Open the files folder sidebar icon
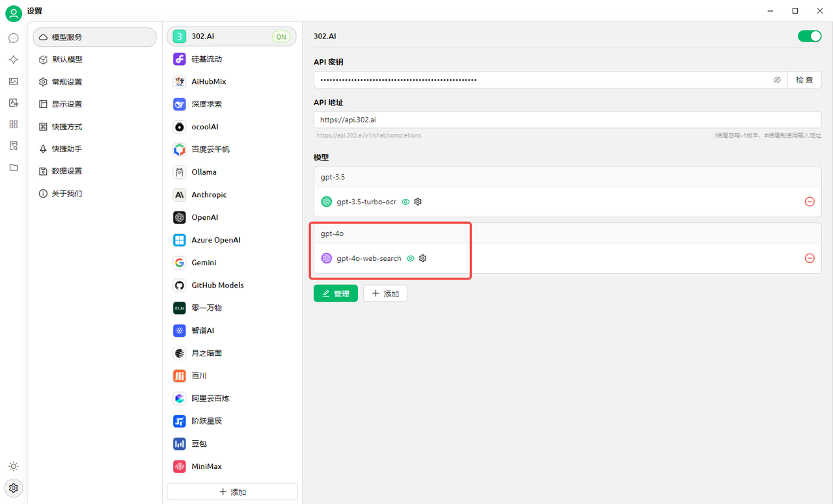 14,167
